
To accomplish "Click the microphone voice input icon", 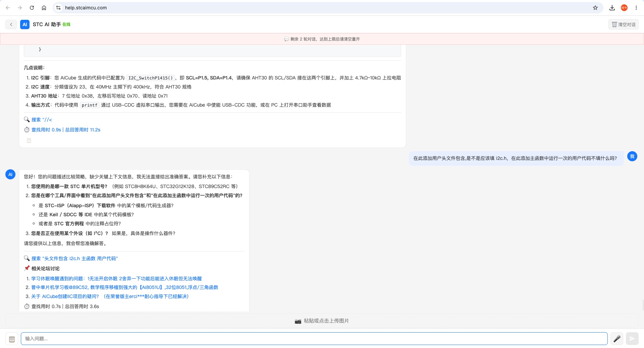I will pos(617,339).
